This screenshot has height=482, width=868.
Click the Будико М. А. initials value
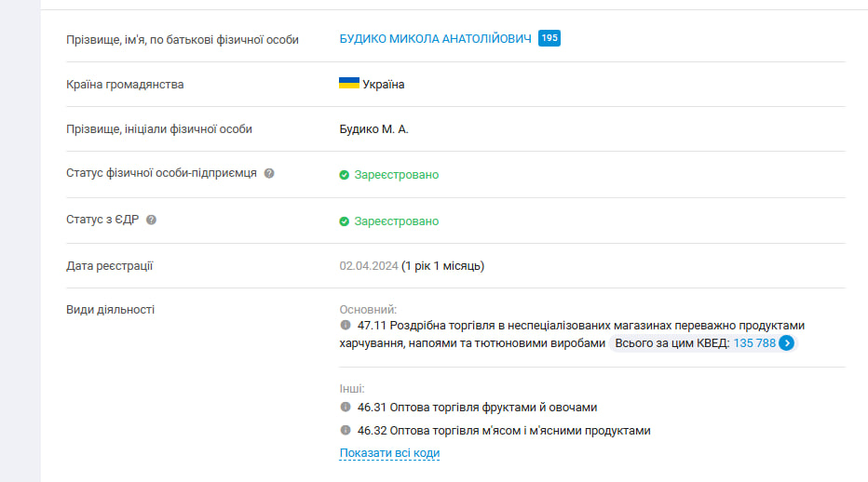(x=373, y=129)
